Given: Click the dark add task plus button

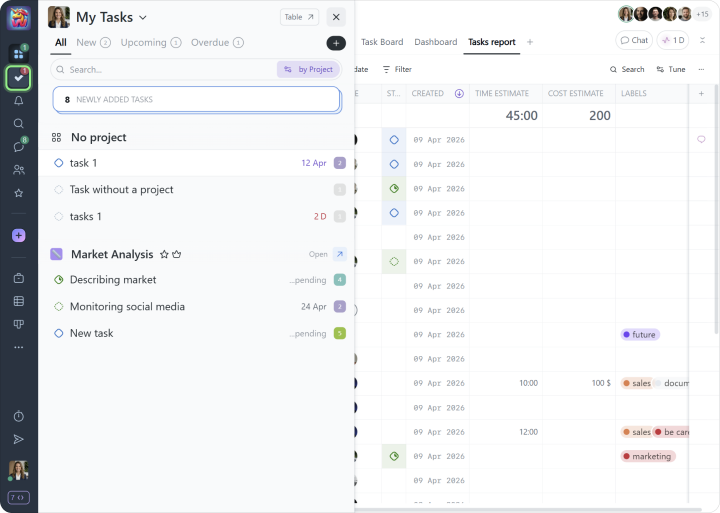Looking at the screenshot, I should pos(336,43).
